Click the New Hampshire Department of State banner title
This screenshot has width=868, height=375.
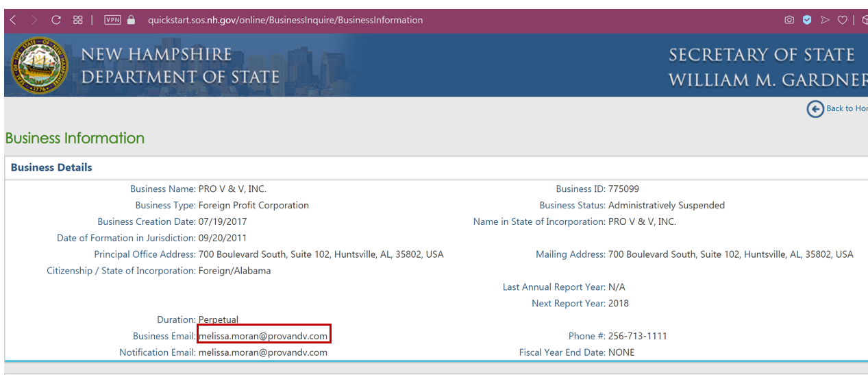point(180,66)
